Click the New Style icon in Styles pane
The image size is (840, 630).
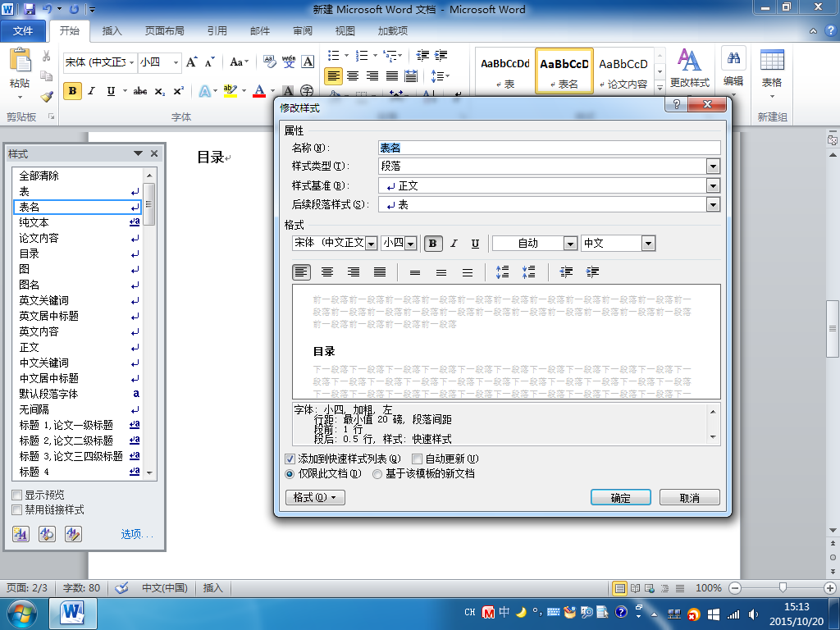(x=21, y=533)
